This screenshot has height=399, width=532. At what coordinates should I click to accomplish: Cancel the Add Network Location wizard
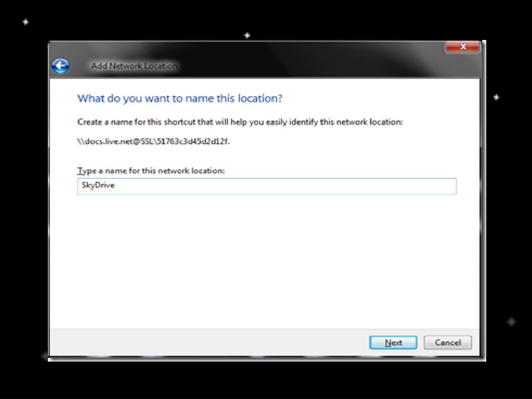447,342
